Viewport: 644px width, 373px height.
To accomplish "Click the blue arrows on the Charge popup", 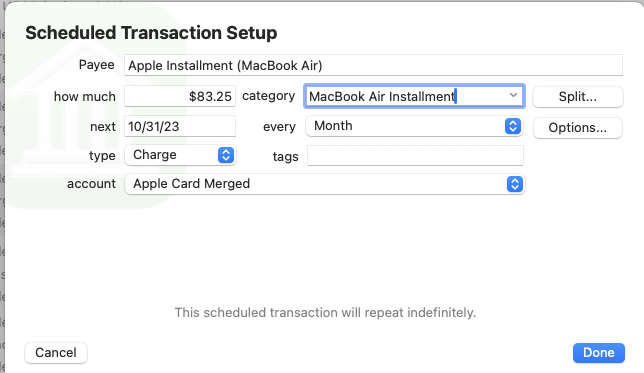I will click(226, 155).
